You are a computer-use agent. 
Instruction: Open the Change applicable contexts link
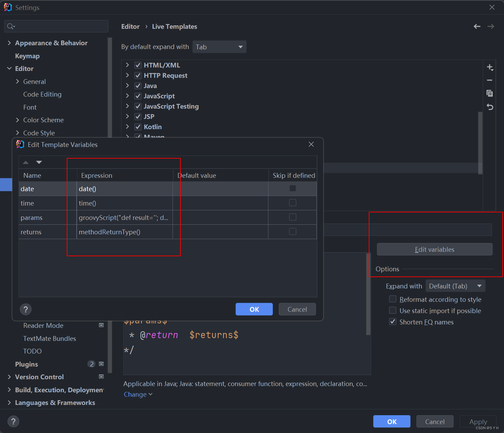coord(138,394)
